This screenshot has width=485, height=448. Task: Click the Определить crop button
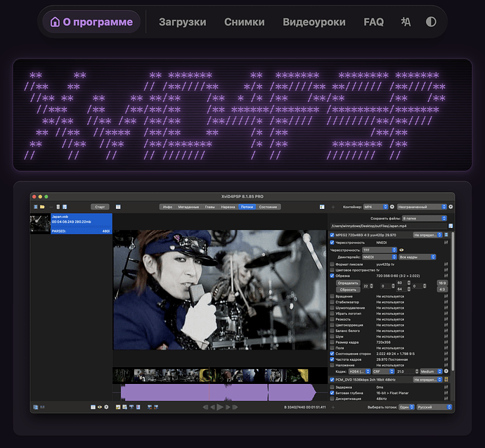(x=348, y=283)
